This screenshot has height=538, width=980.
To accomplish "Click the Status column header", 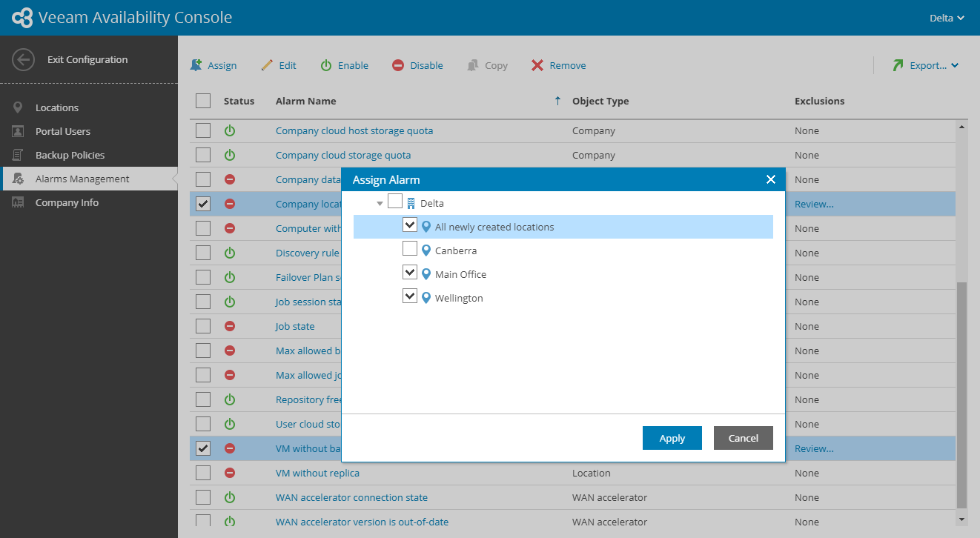I will pyautogui.click(x=239, y=101).
